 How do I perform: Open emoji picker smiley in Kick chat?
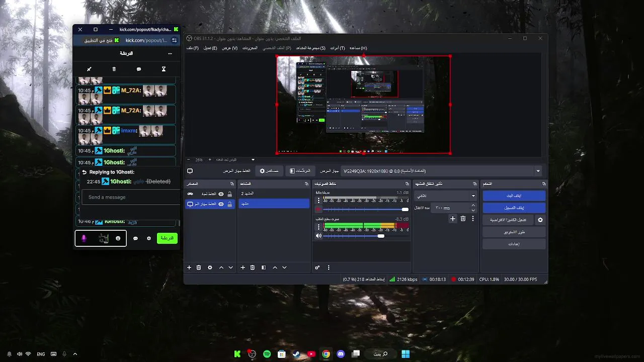pyautogui.click(x=118, y=238)
